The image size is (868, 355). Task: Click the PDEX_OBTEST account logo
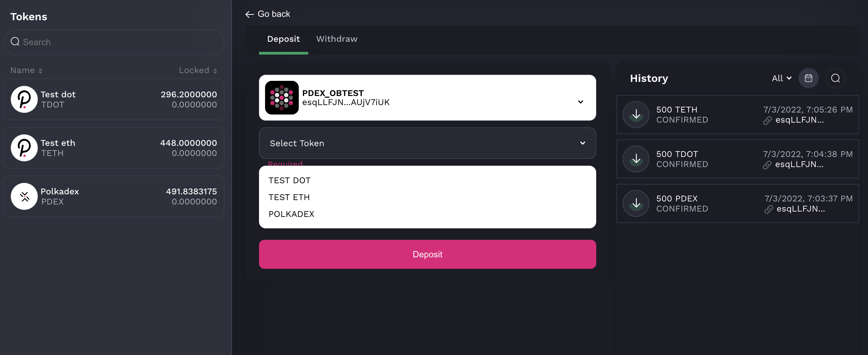pyautogui.click(x=282, y=98)
